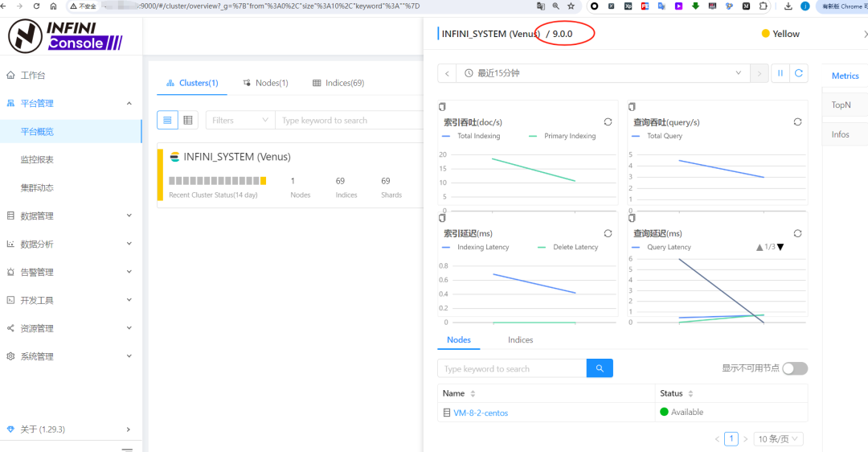Pause auto refresh of metrics
The width and height of the screenshot is (868, 452).
tap(780, 73)
